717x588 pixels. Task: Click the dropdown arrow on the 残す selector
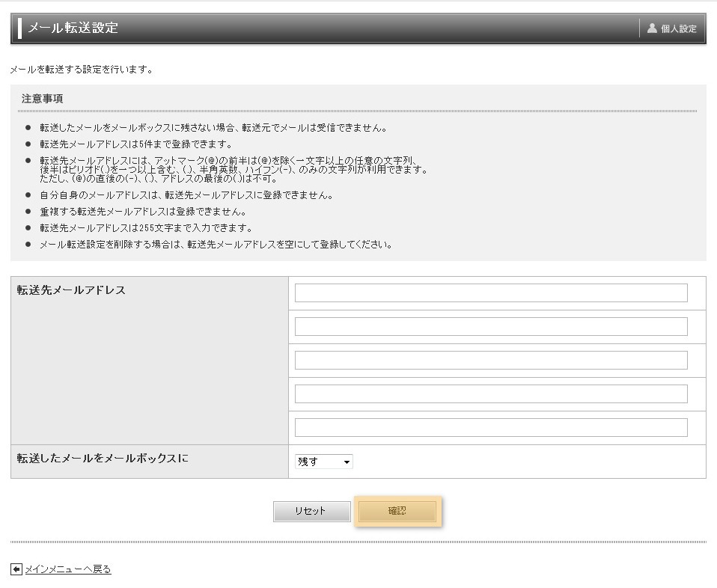[347, 462]
